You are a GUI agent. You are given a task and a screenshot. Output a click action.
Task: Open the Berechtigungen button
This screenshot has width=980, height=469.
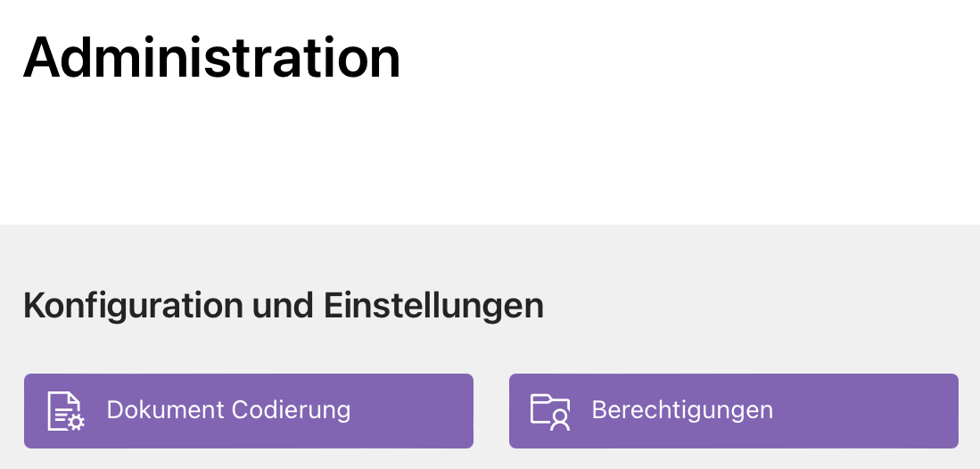[x=734, y=411]
